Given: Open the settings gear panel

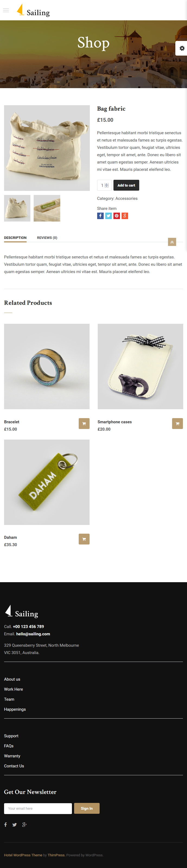Looking at the screenshot, I should click(182, 48).
